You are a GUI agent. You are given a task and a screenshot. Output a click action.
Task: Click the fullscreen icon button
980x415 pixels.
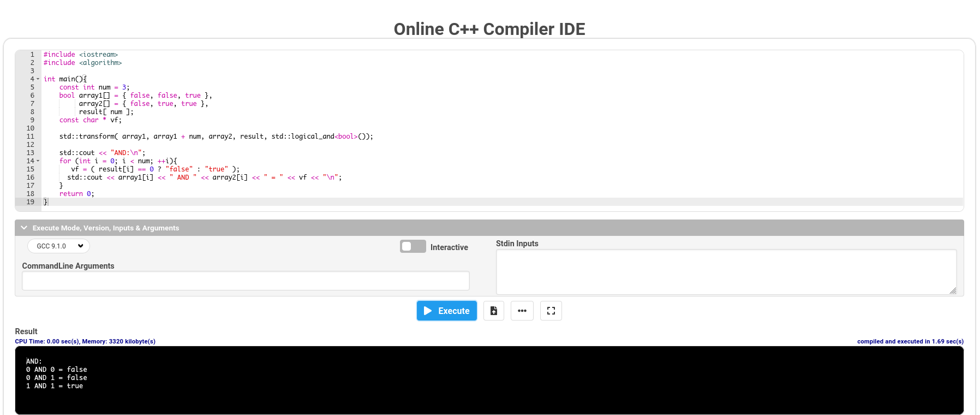coord(551,311)
